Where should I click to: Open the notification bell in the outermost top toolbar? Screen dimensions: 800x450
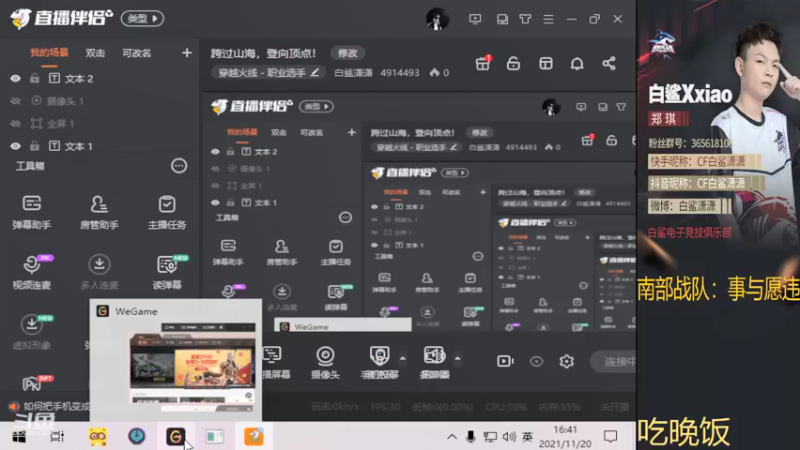coord(577,63)
